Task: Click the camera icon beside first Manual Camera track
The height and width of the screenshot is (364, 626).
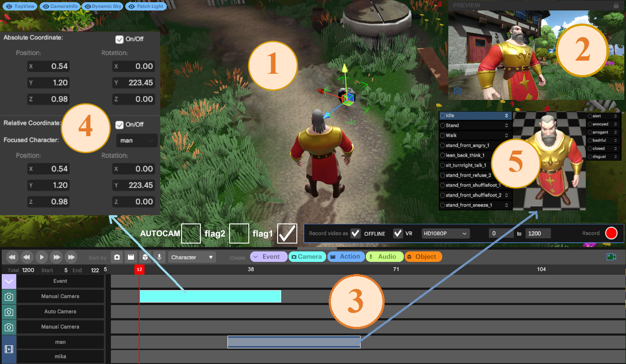Action: (9, 297)
